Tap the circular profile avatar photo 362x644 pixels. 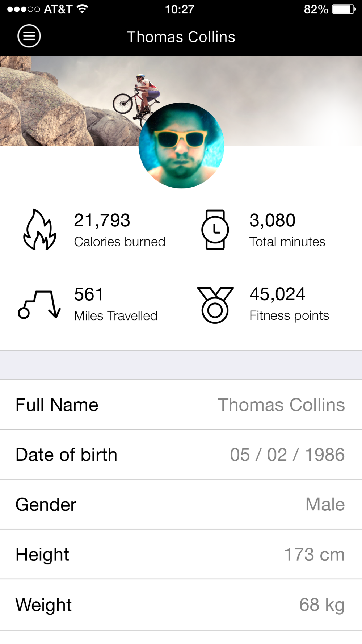181,146
